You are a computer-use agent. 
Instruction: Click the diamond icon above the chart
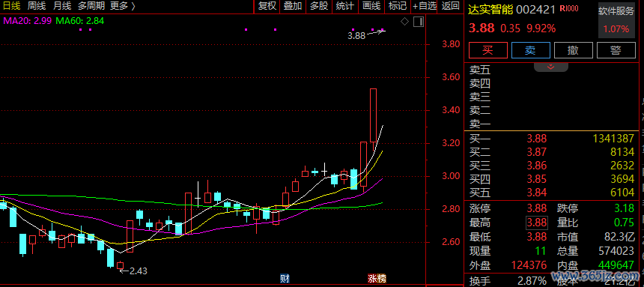[404, 22]
